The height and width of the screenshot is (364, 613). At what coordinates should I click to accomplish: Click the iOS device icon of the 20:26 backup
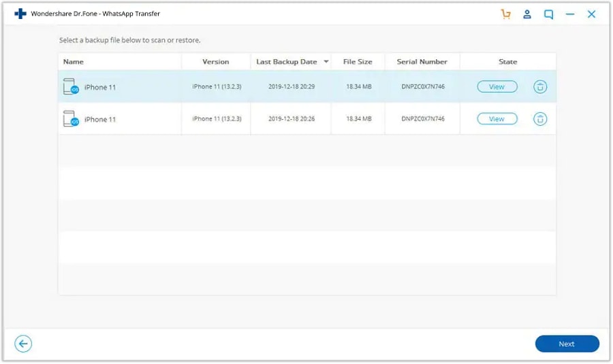point(71,119)
